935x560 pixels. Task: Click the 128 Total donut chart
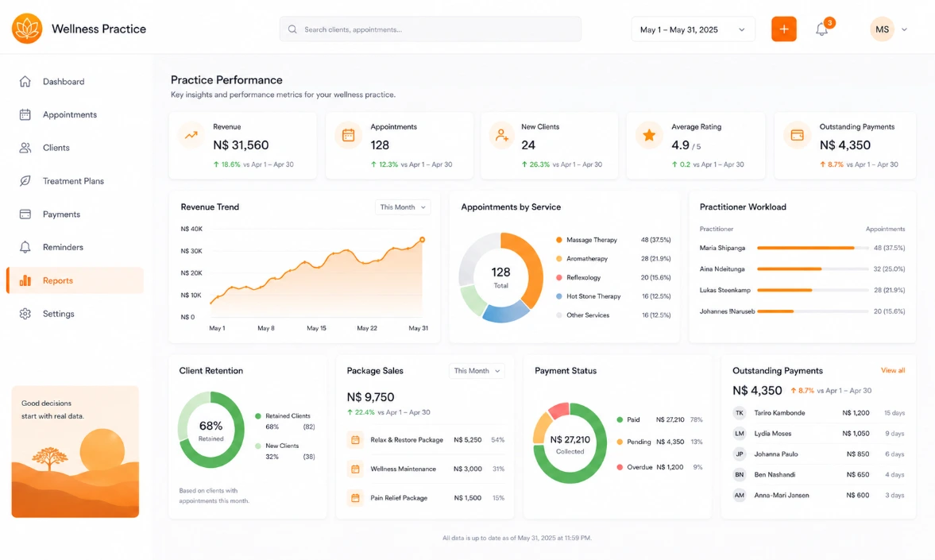[x=501, y=277]
